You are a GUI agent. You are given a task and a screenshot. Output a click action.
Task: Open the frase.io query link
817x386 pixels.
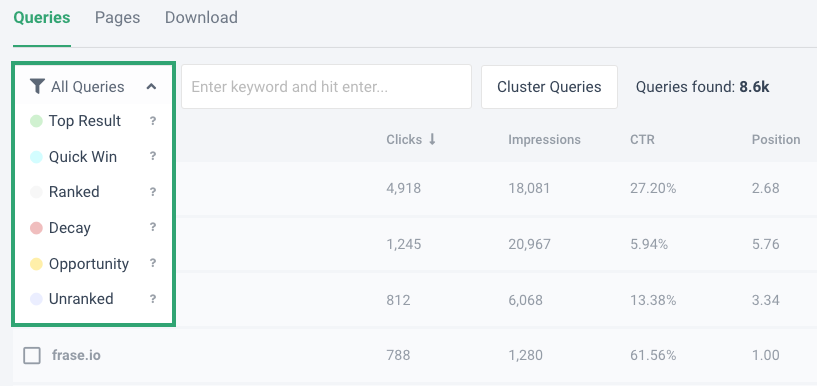[x=77, y=356]
